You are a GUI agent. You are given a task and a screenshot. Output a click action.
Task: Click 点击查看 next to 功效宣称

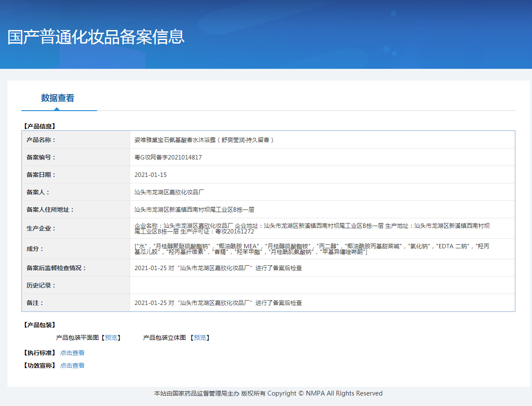72,365
